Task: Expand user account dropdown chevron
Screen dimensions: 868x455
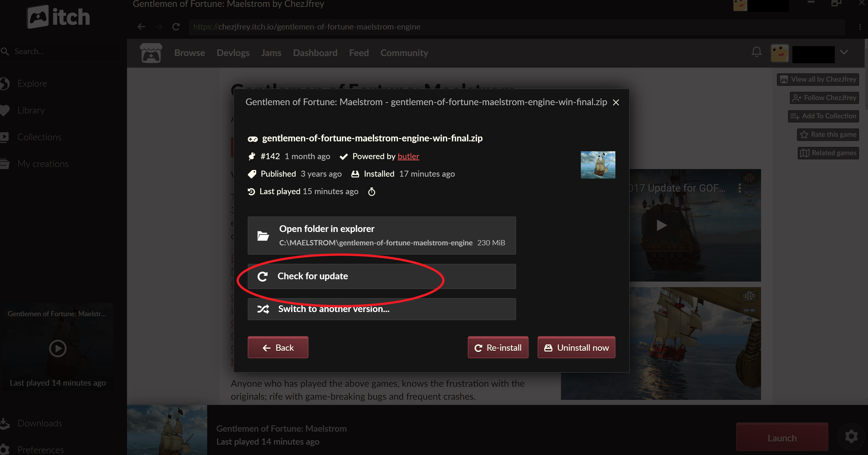Action: [x=844, y=52]
